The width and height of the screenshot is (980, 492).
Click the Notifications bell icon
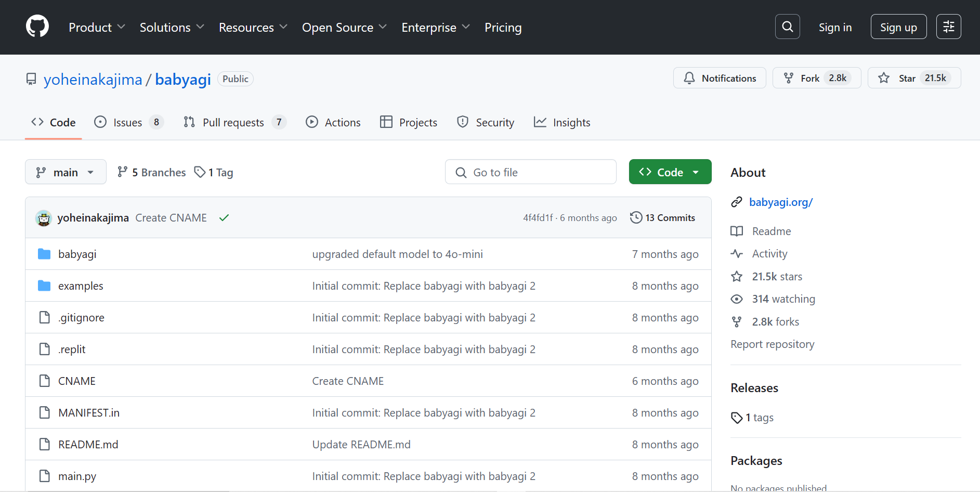(x=689, y=78)
